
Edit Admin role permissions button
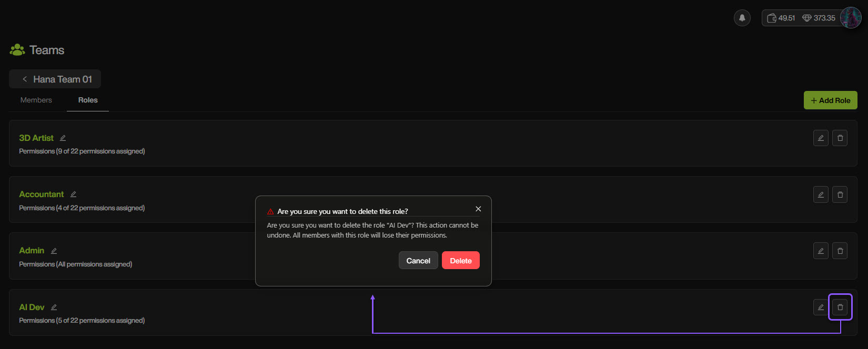[x=821, y=251]
